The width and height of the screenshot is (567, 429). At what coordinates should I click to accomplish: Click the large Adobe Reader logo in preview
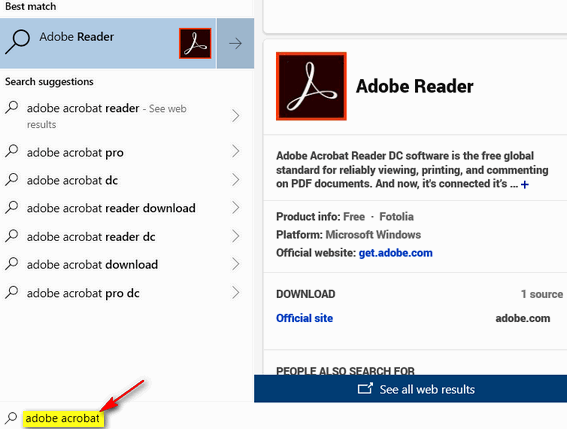[311, 86]
